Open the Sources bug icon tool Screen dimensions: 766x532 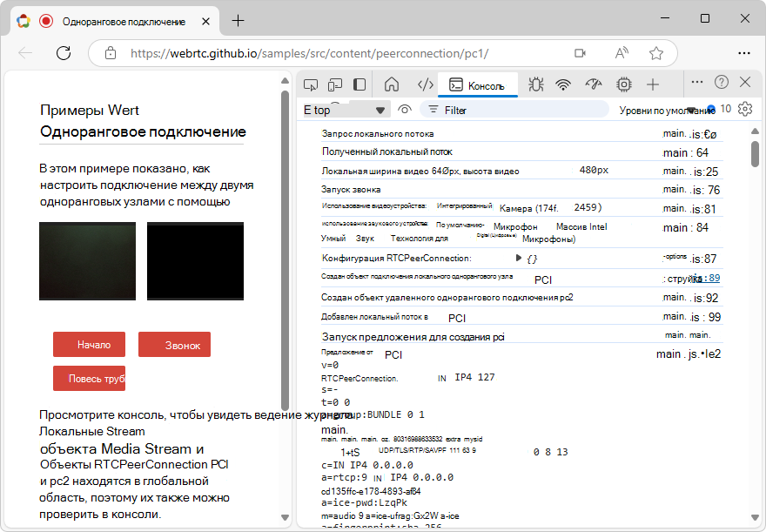click(x=536, y=85)
